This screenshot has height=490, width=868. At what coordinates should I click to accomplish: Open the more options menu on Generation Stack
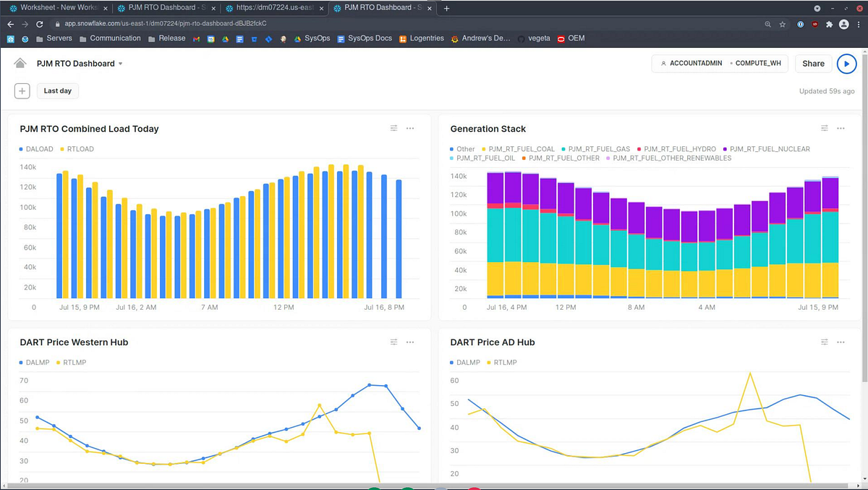tap(841, 128)
